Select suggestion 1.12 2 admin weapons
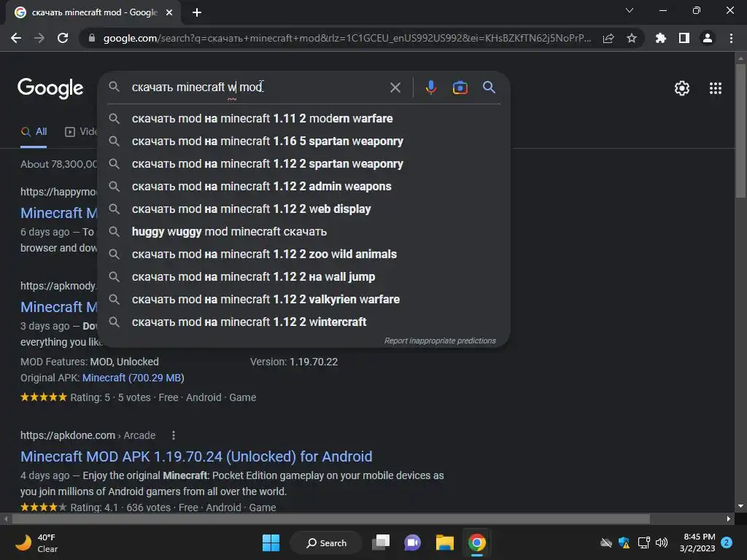Image resolution: width=747 pixels, height=560 pixels. 303,186
